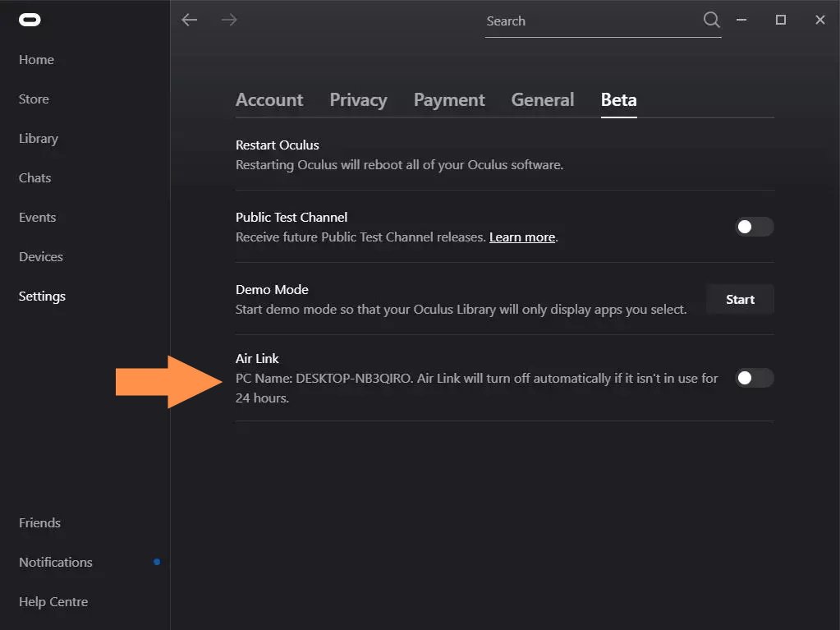Switch to the Payment tab
Screen dimensions: 840x630
(x=449, y=100)
